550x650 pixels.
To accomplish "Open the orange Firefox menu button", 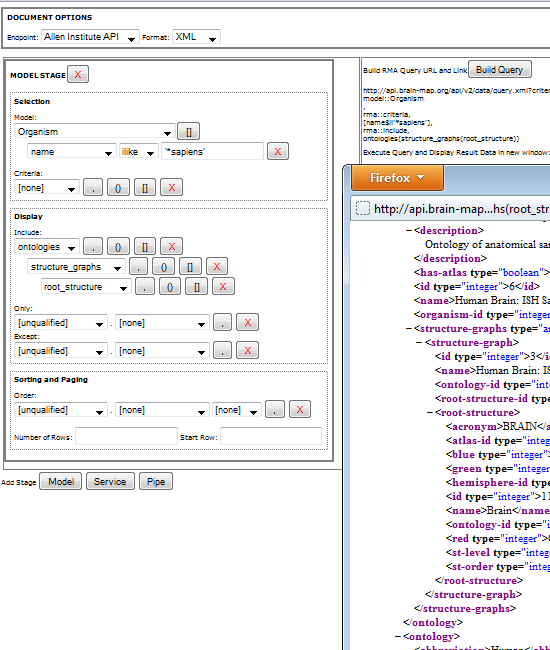I will coord(397,177).
